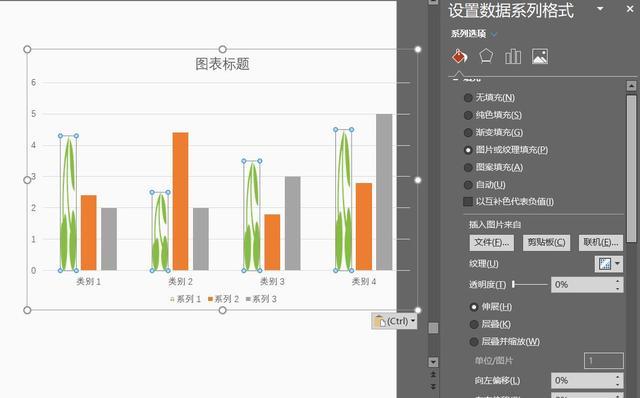Image resolution: width=640 pixels, height=398 pixels.
Task: Click the 系列 2 legend entry
Action: click(223, 299)
